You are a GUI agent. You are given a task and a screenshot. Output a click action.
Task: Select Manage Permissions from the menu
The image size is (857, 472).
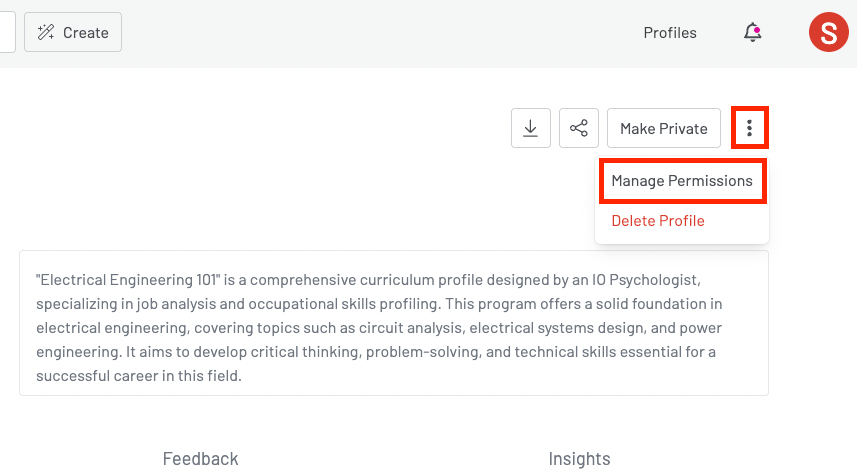(x=682, y=181)
